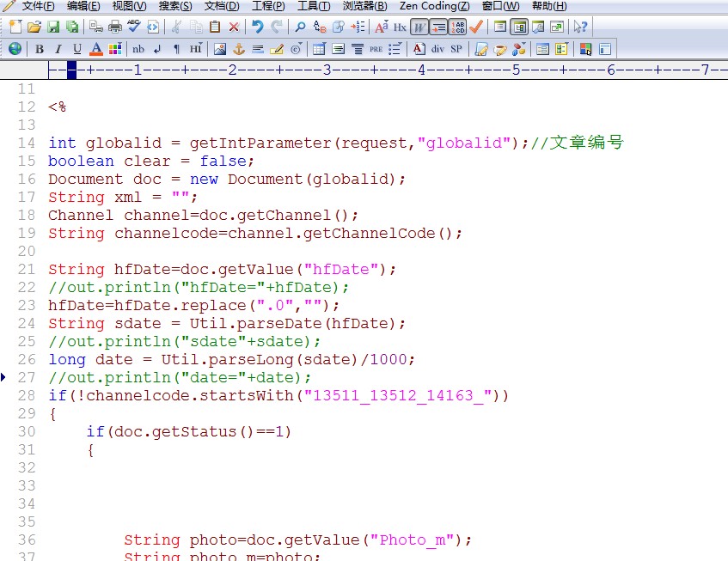
Task: Click the Find magnifier icon
Action: pyautogui.click(x=300, y=27)
